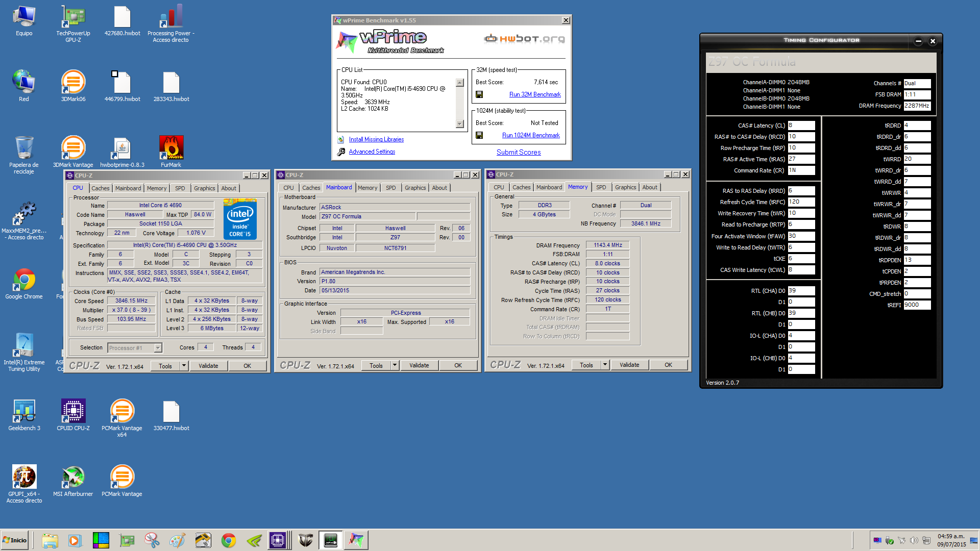Expand the Processor #1 selection combo box
Screen dimensions: 980x551
coord(158,348)
